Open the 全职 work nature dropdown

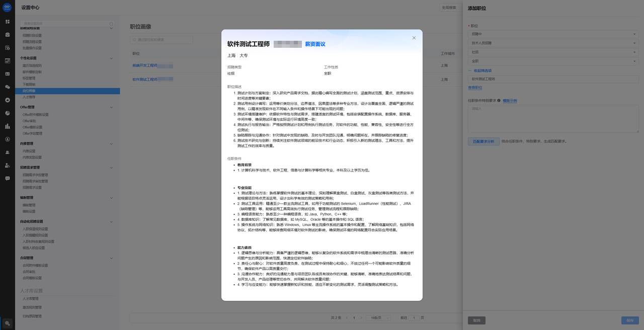tap(553, 61)
